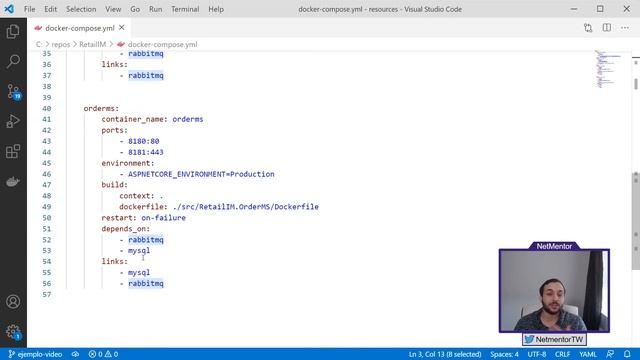This screenshot has height=360, width=640.
Task: Open the File menu
Action: [29, 9]
